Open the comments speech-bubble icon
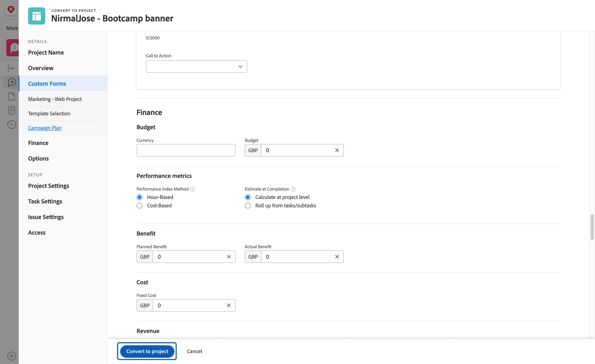Viewport: 595px width, 364px height. [x=12, y=82]
